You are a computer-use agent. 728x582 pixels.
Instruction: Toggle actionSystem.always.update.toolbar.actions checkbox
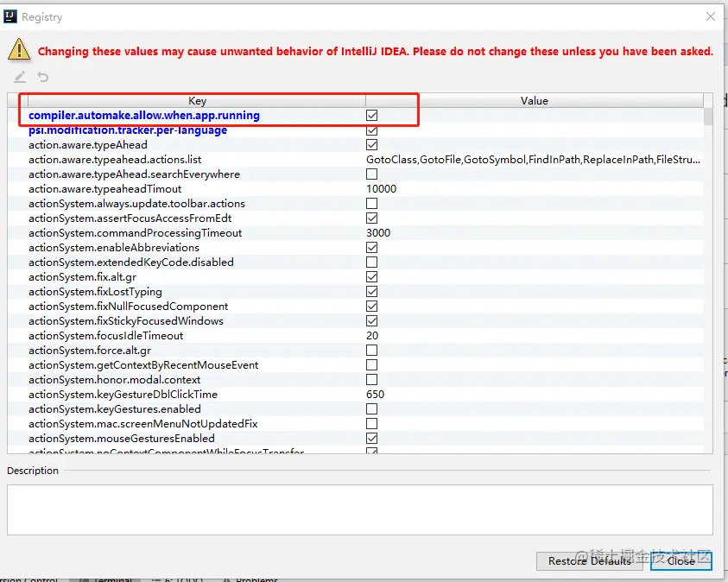click(371, 203)
